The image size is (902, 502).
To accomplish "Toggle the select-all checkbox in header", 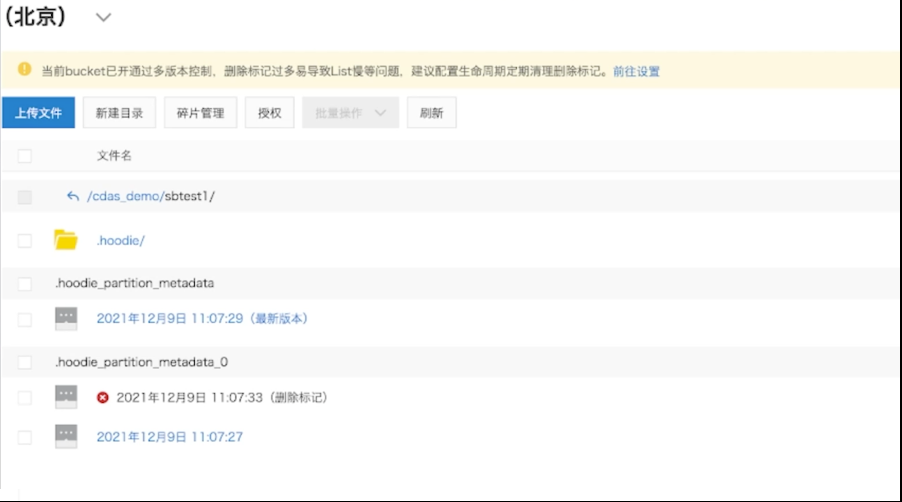I will coord(25,156).
